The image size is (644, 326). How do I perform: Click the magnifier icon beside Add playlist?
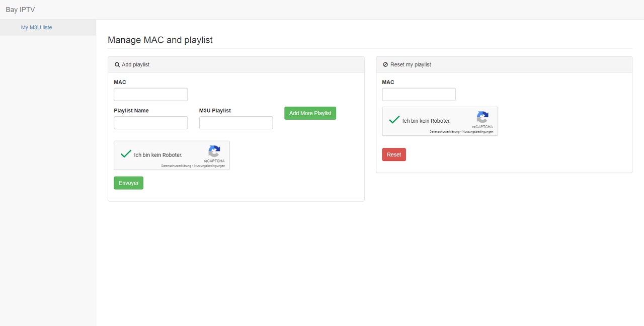117,65
